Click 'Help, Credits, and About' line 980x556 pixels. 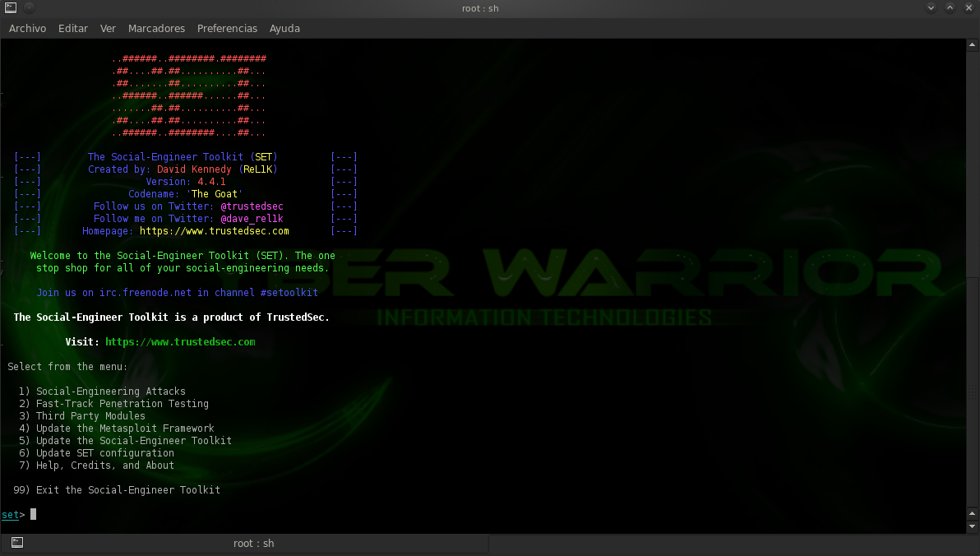[x=96, y=466]
